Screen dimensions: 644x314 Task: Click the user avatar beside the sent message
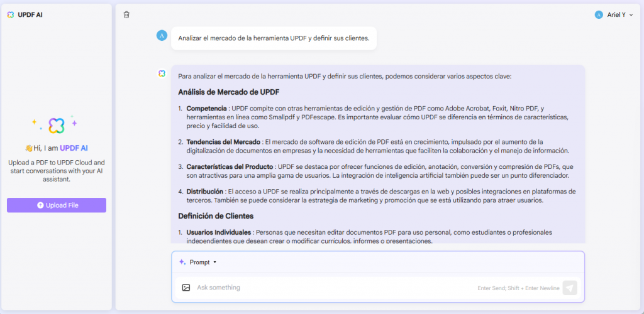point(162,35)
